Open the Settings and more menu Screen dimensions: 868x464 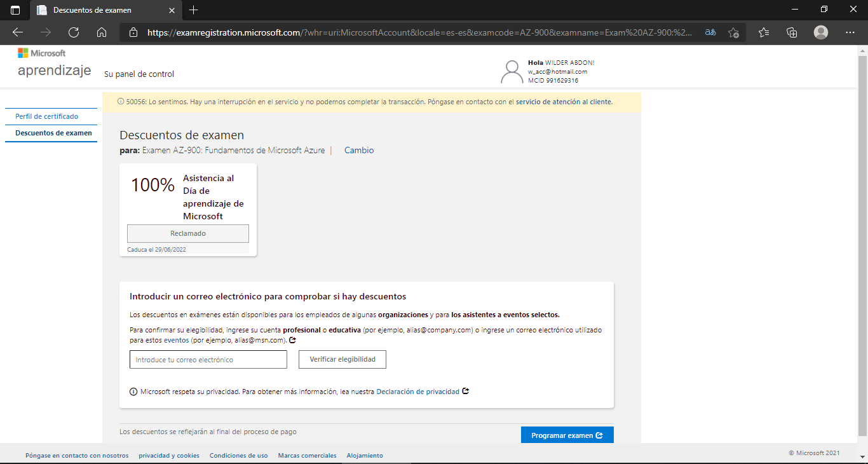pyautogui.click(x=850, y=32)
